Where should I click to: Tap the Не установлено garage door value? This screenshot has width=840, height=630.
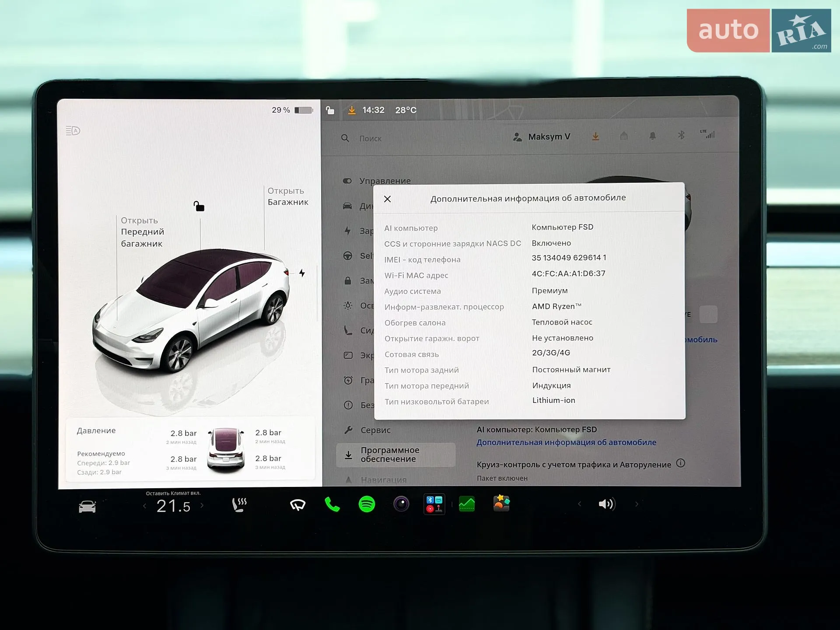(562, 338)
